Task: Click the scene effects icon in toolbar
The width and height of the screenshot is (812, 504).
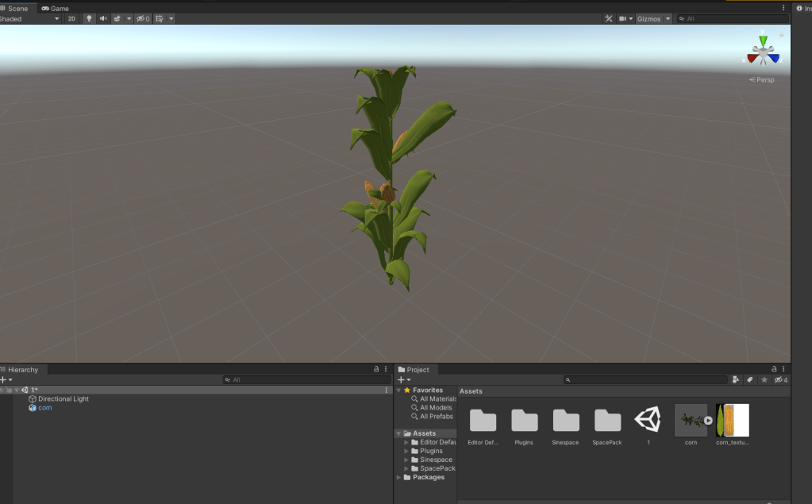Action: pos(117,18)
